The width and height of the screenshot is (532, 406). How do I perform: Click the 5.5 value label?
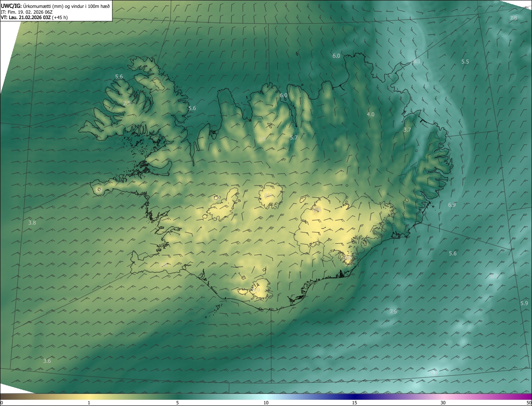465,61
